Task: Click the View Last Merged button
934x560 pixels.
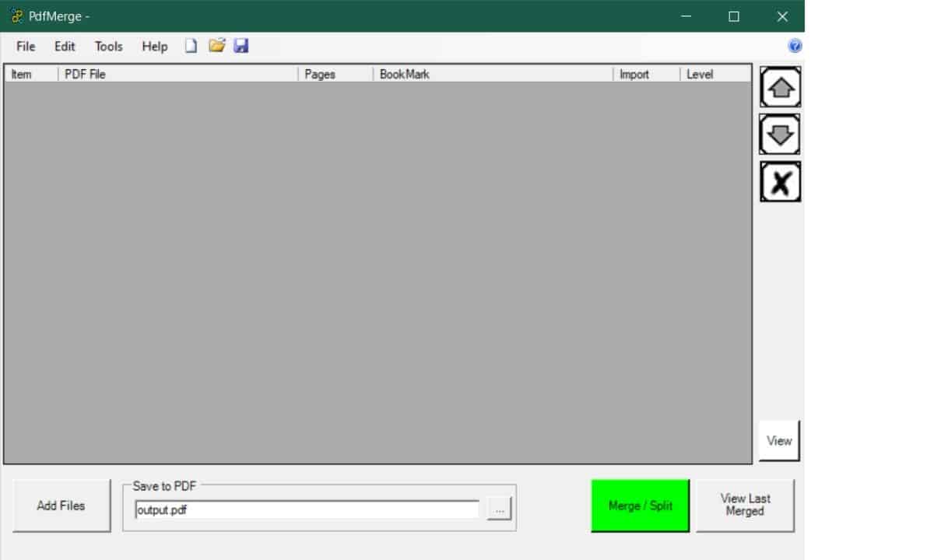Action: [x=745, y=506]
